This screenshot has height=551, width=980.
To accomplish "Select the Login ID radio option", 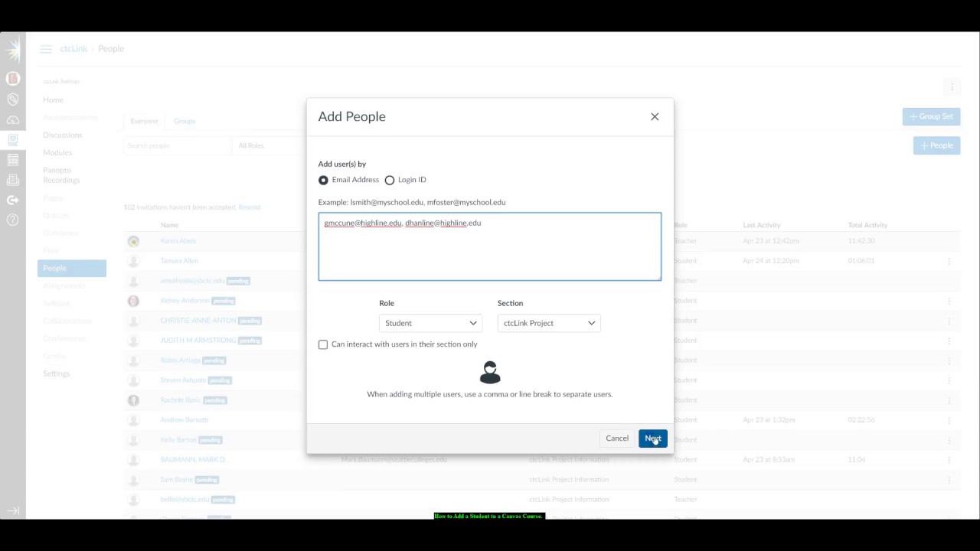I will 390,180.
